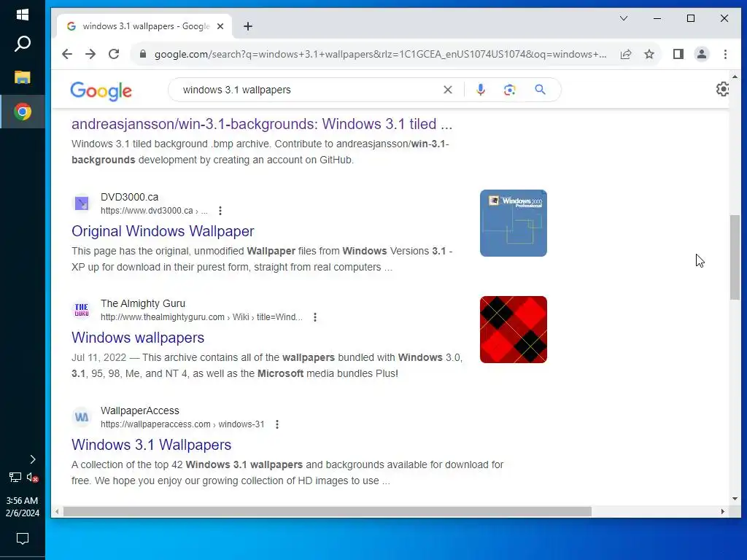The width and height of the screenshot is (747, 560).
Task: Click vertical scrollbar thumb
Action: pyautogui.click(x=735, y=257)
